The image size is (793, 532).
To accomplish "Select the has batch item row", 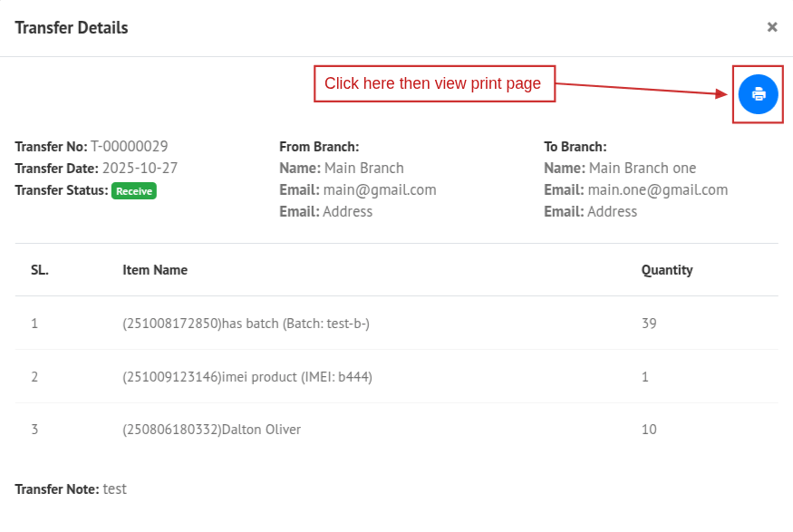I will coord(246,324).
